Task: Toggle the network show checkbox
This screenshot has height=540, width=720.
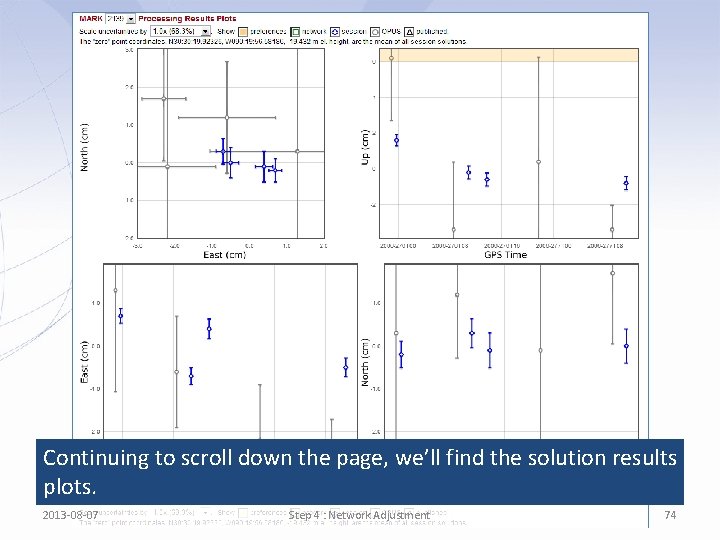Action: point(295,32)
